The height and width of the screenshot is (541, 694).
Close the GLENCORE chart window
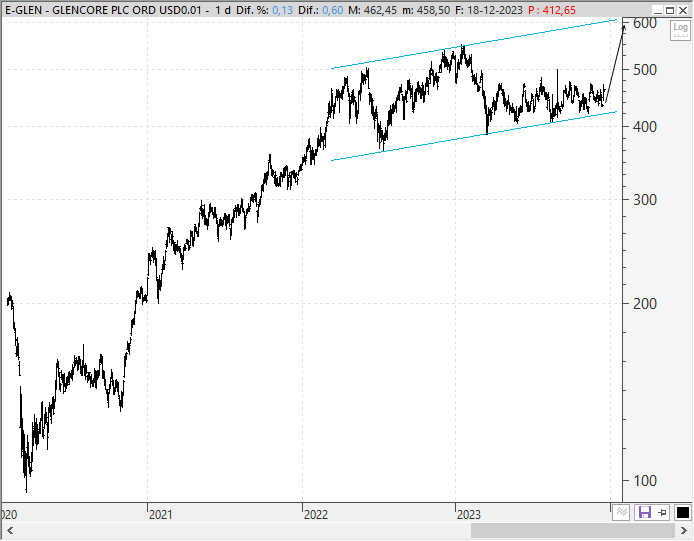pyautogui.click(x=683, y=10)
